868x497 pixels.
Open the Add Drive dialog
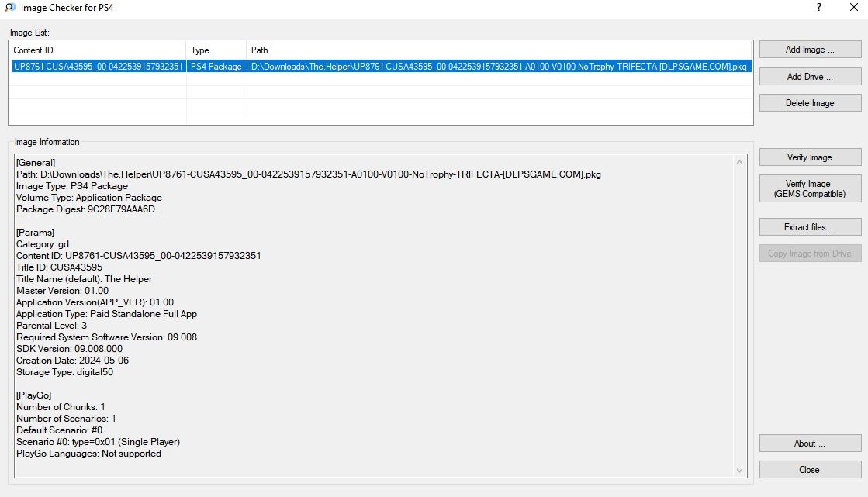[x=810, y=77]
